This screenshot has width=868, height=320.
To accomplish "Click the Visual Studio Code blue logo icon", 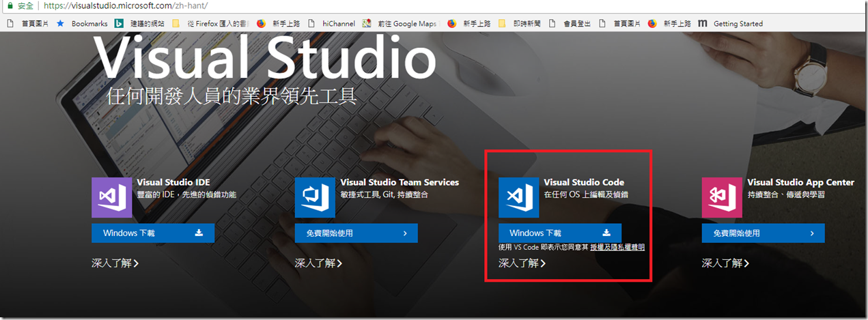I will [x=518, y=197].
